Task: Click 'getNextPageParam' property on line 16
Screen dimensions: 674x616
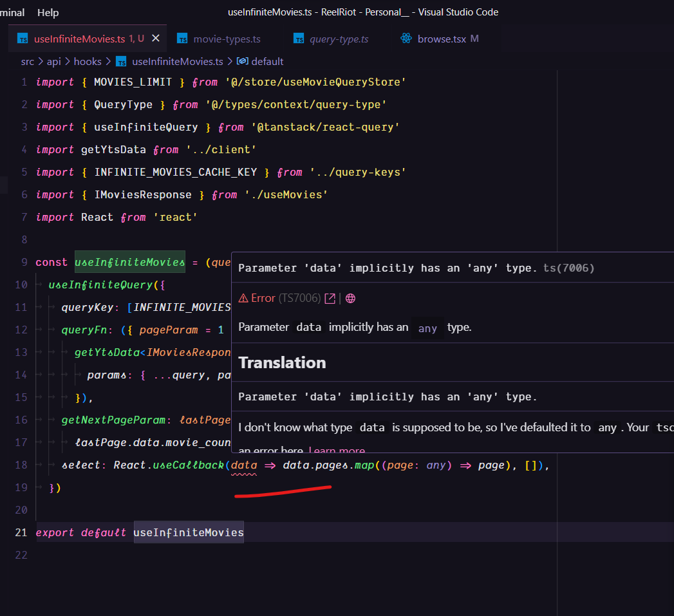Action: (113, 420)
